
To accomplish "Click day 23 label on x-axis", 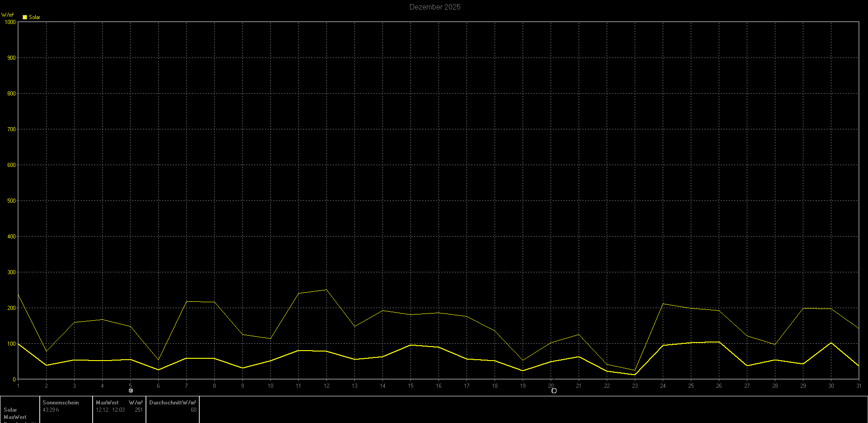I will [635, 386].
